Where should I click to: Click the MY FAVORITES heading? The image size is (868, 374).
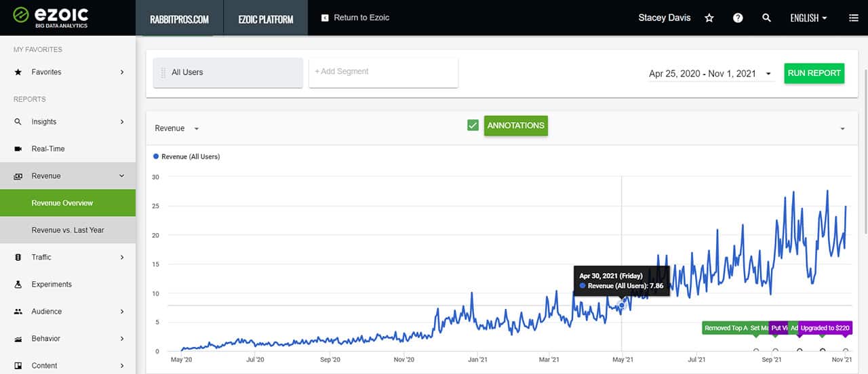[x=38, y=49]
